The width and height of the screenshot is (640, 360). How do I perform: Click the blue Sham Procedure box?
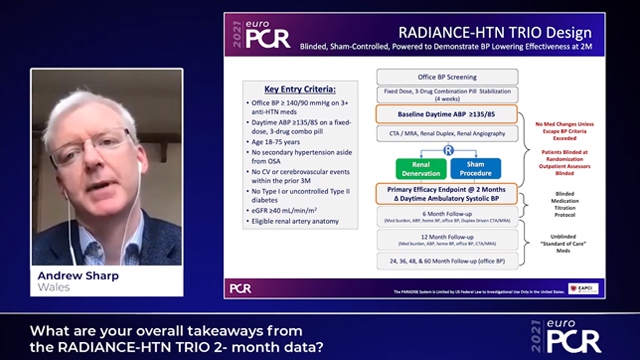tap(476, 169)
